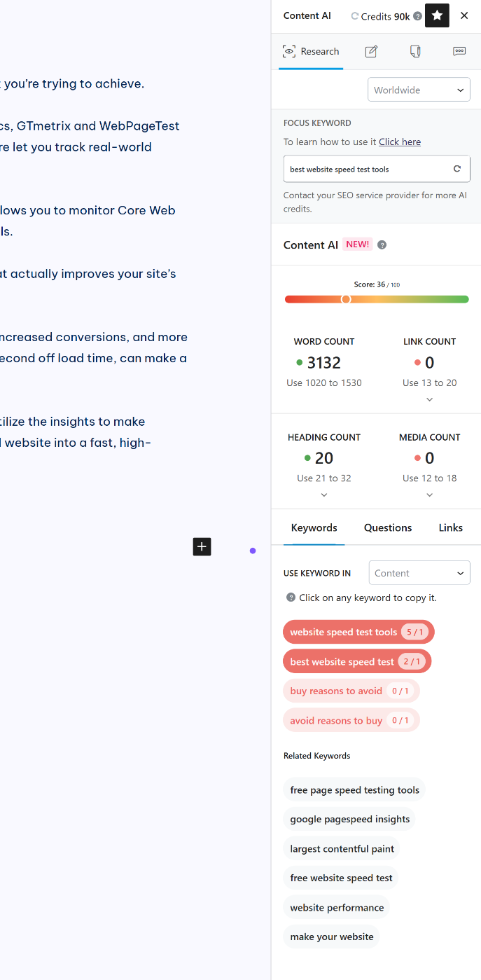The image size is (481, 980).
Task: Click the black star favorite icon
Action: [x=437, y=15]
